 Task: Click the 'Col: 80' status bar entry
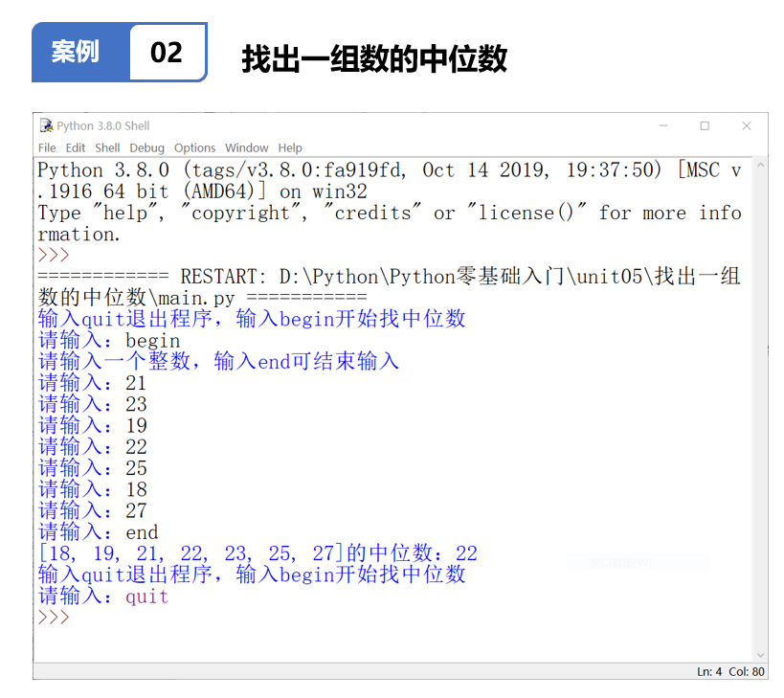[x=747, y=671]
